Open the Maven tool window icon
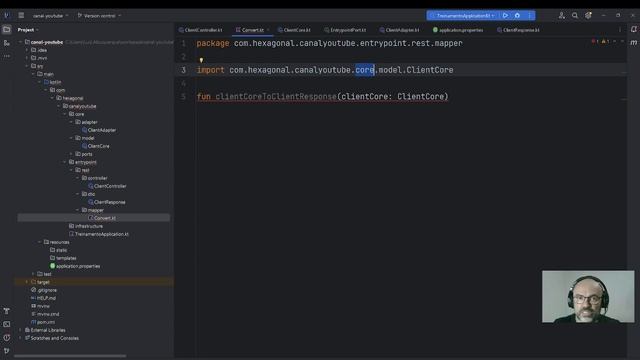640x360 pixels. [633, 42]
